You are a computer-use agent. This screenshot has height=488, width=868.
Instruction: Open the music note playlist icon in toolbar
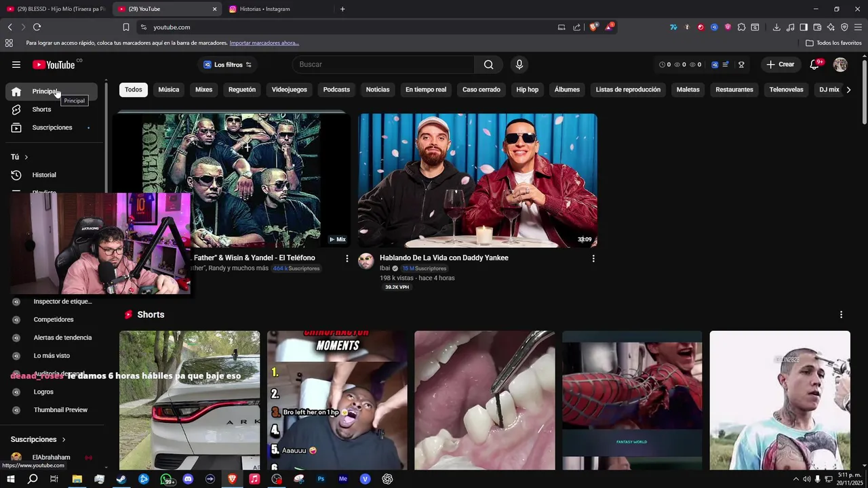click(790, 27)
